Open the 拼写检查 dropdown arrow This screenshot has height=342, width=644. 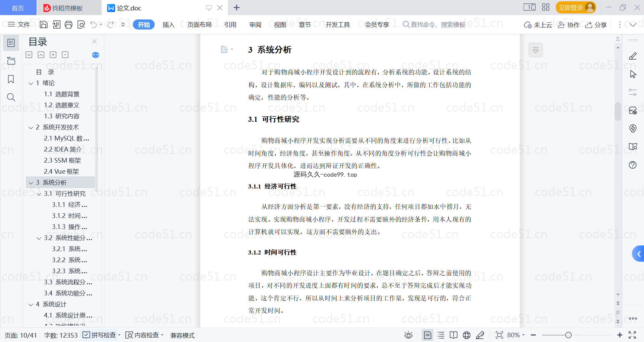coord(119,335)
